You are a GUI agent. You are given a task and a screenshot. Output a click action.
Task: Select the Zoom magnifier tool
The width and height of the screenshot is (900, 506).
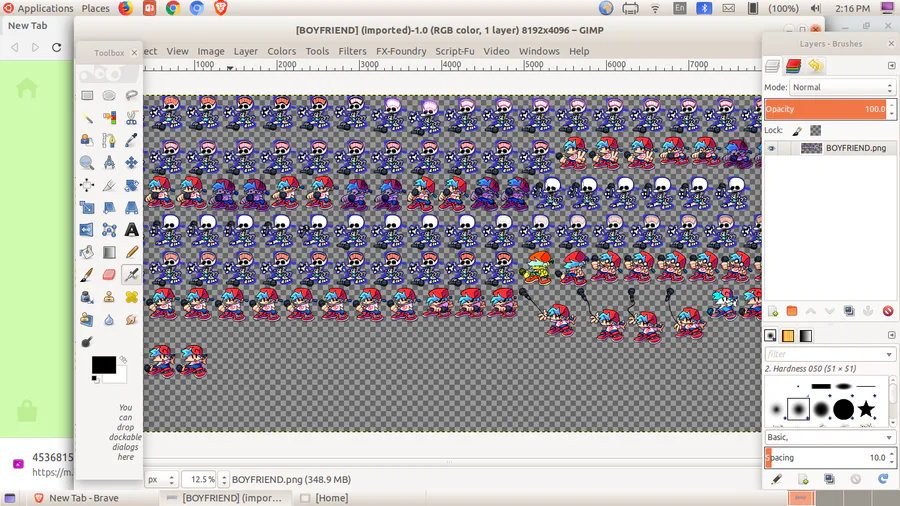click(x=87, y=162)
